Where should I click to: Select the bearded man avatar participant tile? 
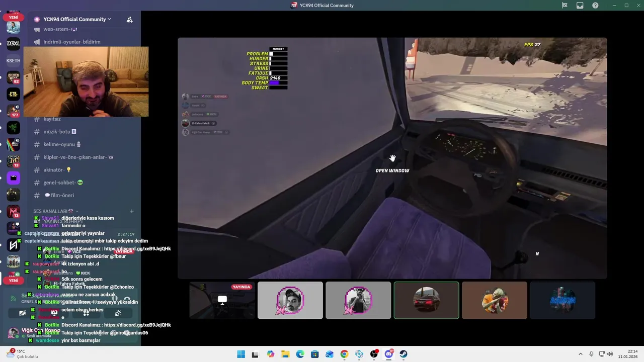(x=290, y=300)
